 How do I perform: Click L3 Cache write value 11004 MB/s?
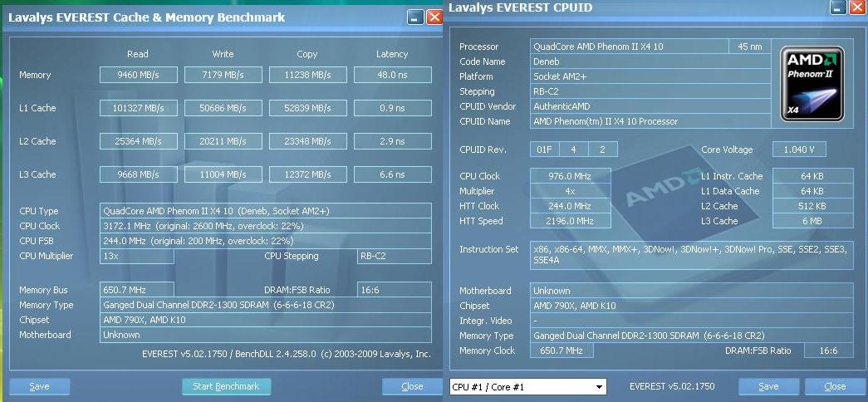coord(223,174)
